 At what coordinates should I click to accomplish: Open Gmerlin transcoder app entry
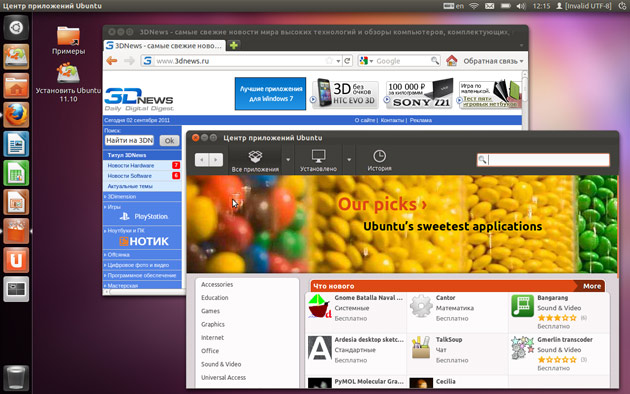pos(559,354)
